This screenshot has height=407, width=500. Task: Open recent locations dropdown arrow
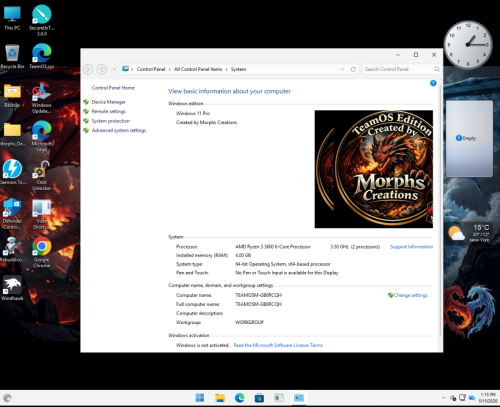(114, 69)
